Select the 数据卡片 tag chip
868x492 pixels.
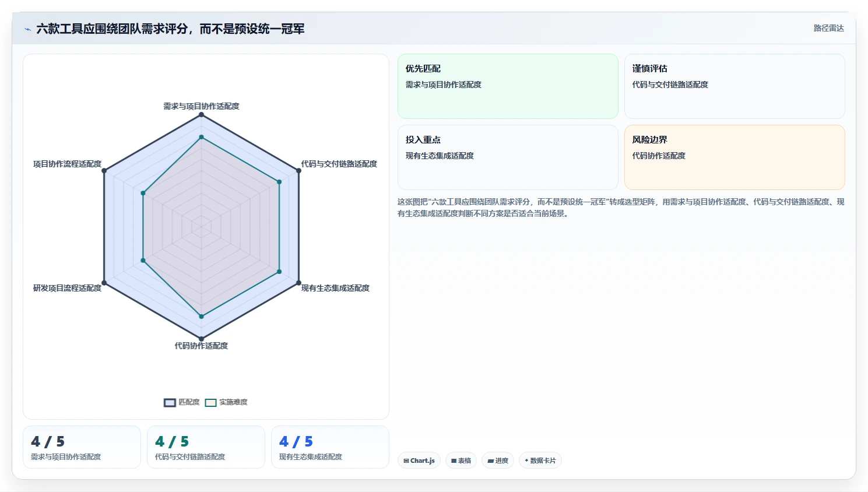[540, 461]
